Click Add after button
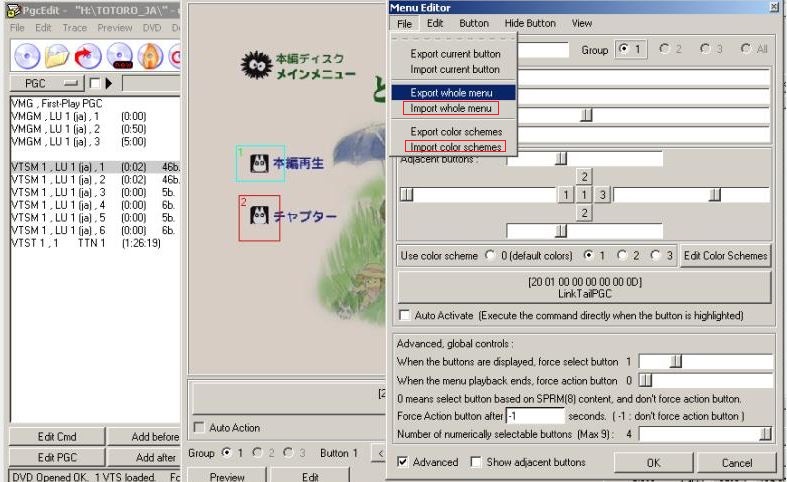The width and height of the screenshot is (787, 482). [x=145, y=457]
